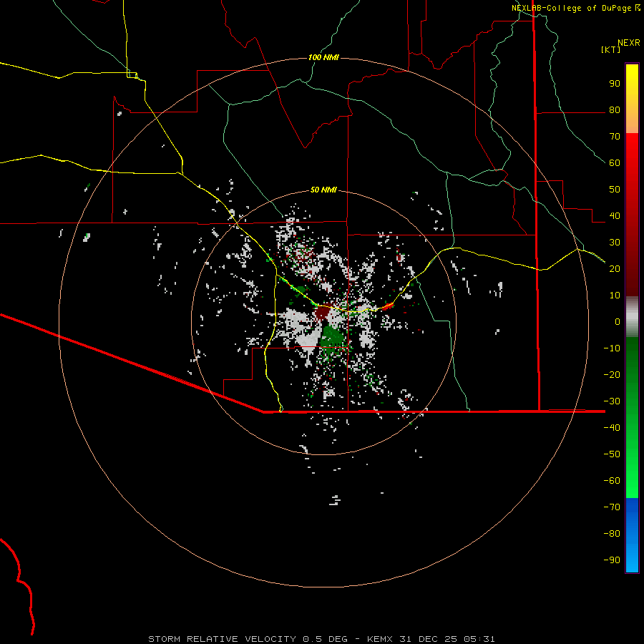Image resolution: width=644 pixels, height=644 pixels.
Task: Select the 10 value on the velocity scale
Action: click(615, 296)
